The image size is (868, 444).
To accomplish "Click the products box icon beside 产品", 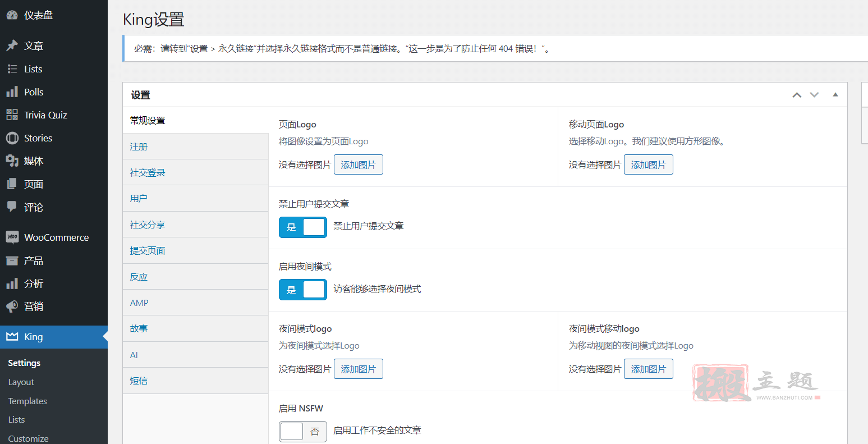I will tap(12, 260).
